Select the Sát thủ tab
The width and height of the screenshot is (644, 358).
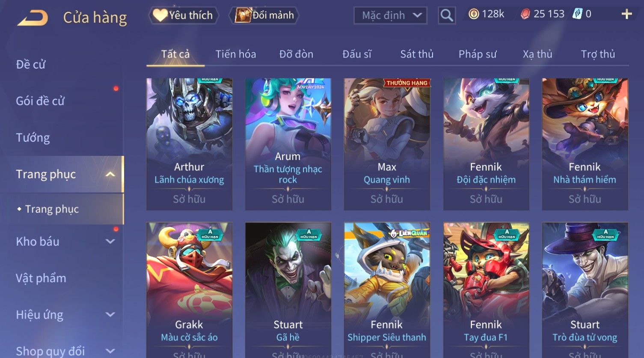pyautogui.click(x=417, y=54)
